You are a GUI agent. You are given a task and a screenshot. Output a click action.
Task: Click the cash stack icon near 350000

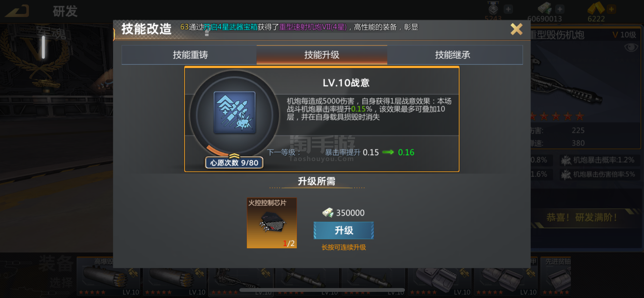tap(328, 212)
